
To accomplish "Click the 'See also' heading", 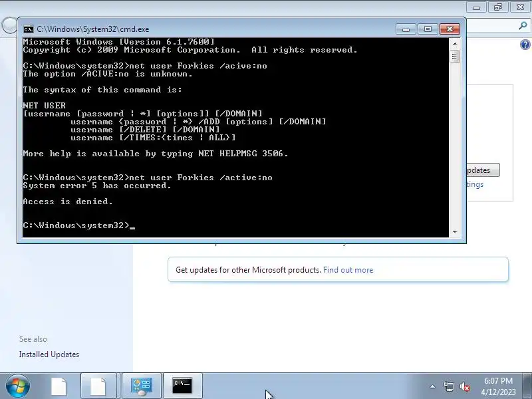I will 33,339.
